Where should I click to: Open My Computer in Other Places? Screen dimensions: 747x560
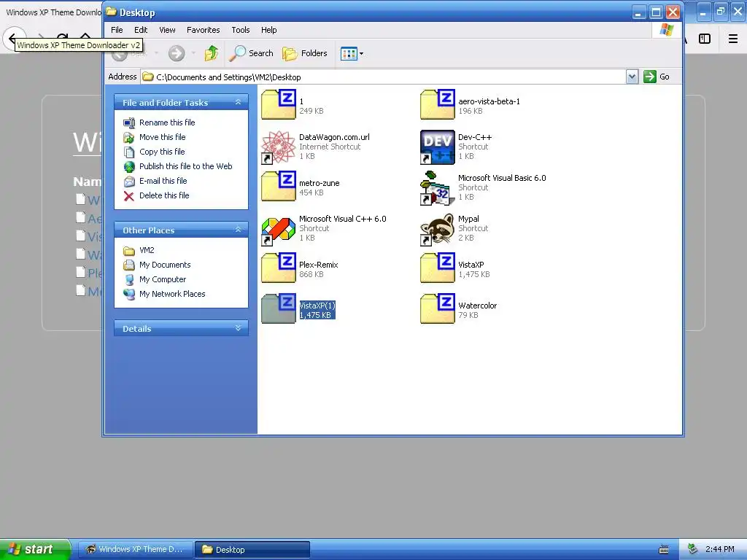[163, 279]
